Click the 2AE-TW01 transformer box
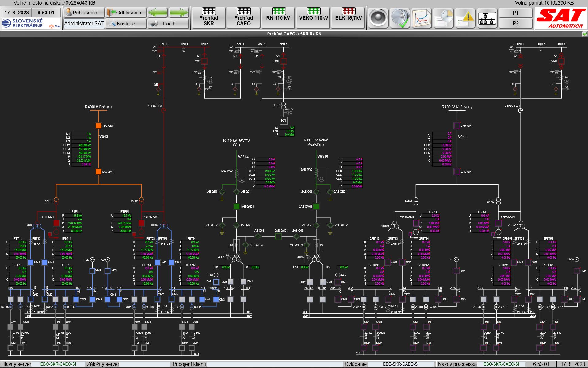The height and width of the screenshot is (368, 588). (x=320, y=175)
